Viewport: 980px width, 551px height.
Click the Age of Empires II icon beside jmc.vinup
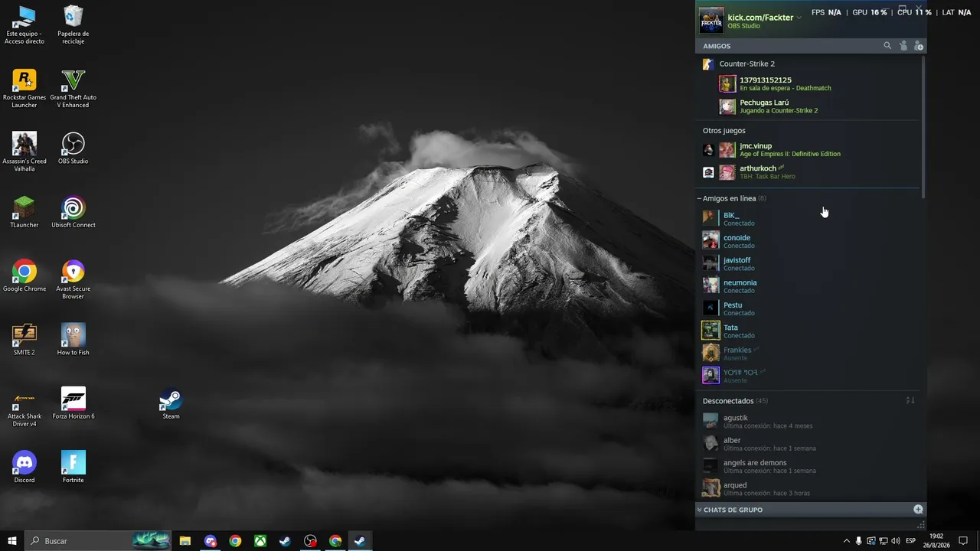click(x=708, y=150)
